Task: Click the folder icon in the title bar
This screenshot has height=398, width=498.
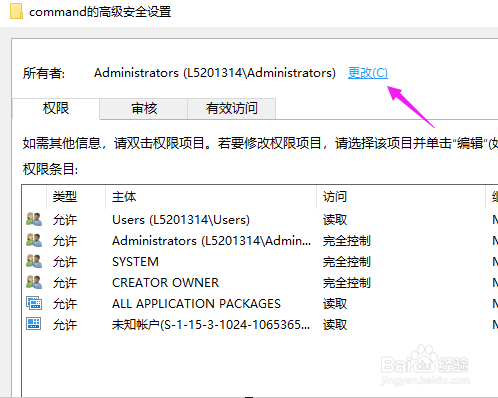Action: 16,11
